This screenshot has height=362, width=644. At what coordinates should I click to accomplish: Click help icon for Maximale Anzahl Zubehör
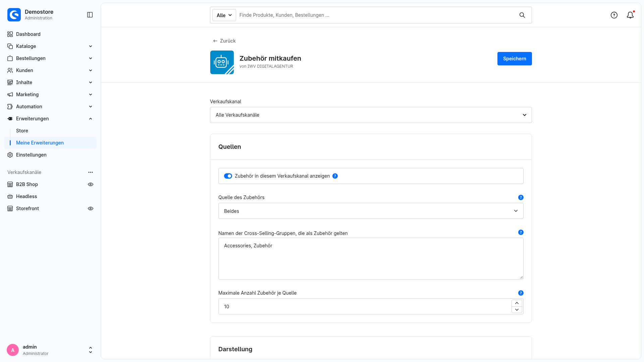click(x=521, y=293)
